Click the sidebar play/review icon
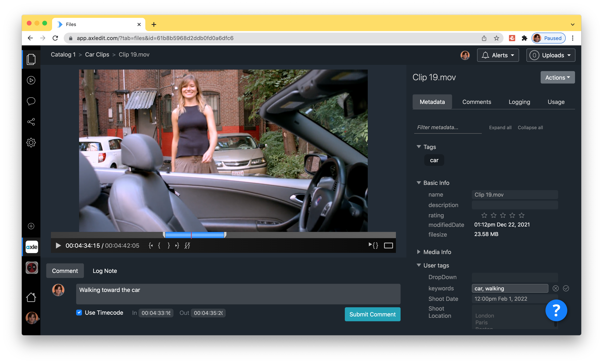The image size is (603, 364). 31,80
